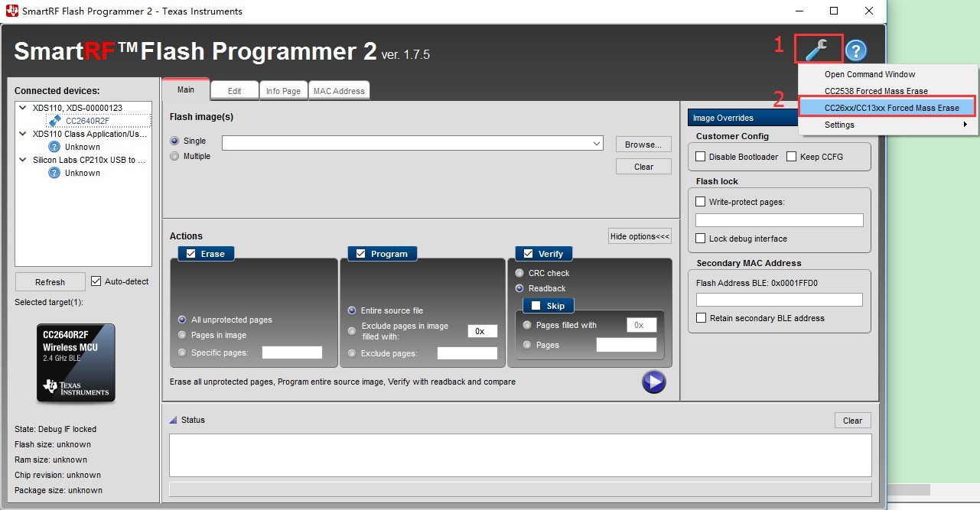
Task: Click the Unknown icon under XDS110 Class Application
Action: pos(54,147)
